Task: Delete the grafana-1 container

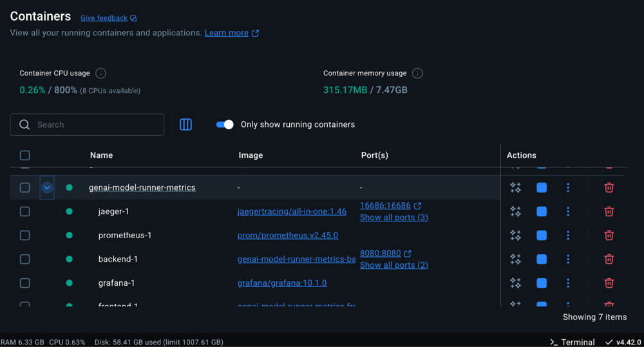Action: (609, 283)
